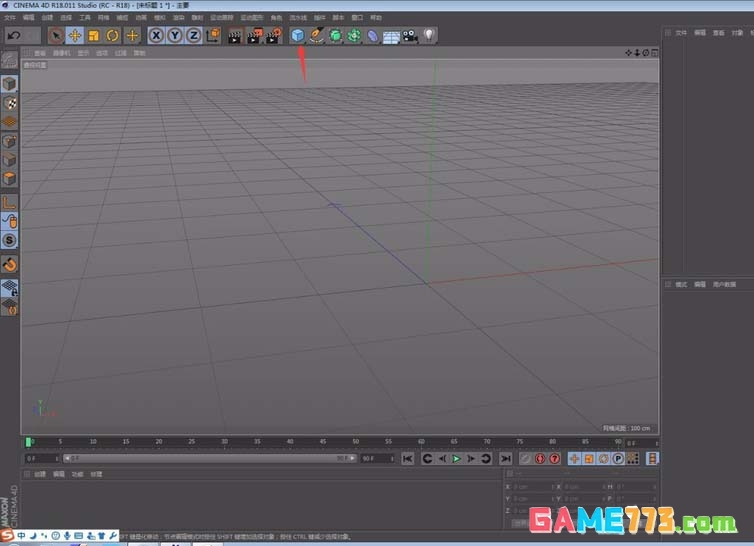Add a light object with bulb icon

(429, 35)
